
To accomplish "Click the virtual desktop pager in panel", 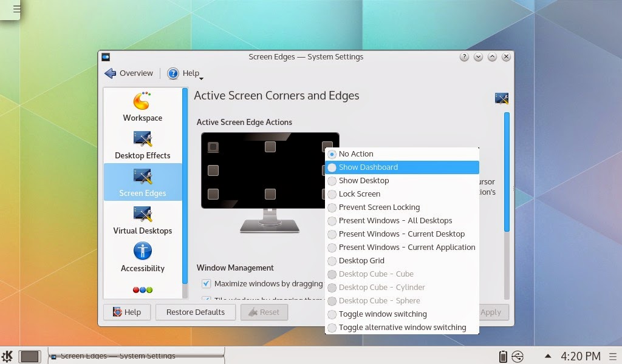I will 30,357.
